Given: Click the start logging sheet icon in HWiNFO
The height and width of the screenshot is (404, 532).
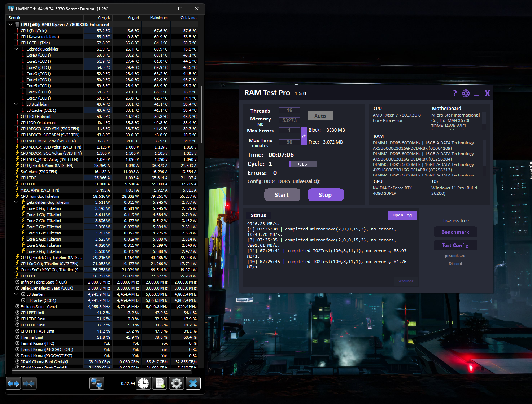Looking at the screenshot, I should [x=160, y=383].
